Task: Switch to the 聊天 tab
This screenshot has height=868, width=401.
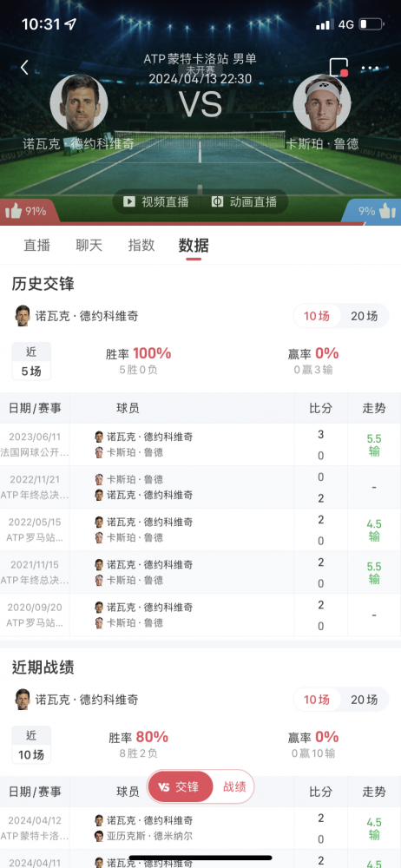Action: [89, 246]
